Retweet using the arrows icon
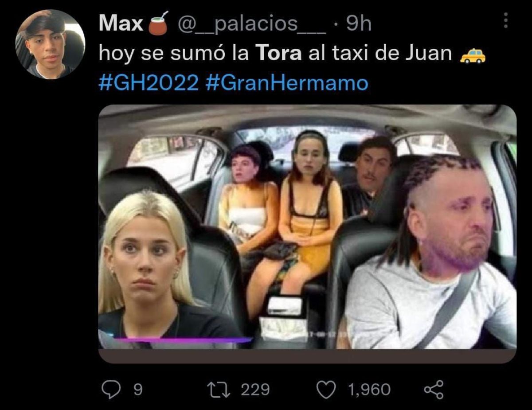532x410 pixels. 219,390
